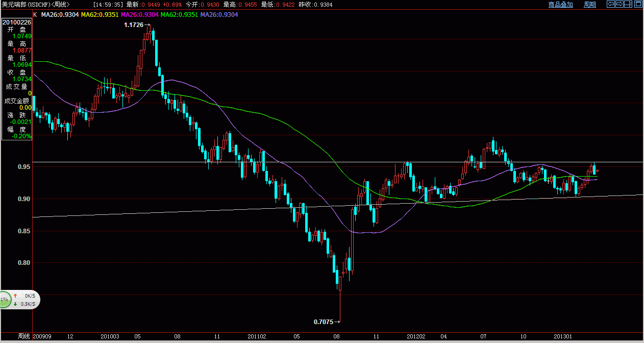Click the 0.7075 low price marker
Viewport: 644px width, 343px height.
click(x=324, y=322)
